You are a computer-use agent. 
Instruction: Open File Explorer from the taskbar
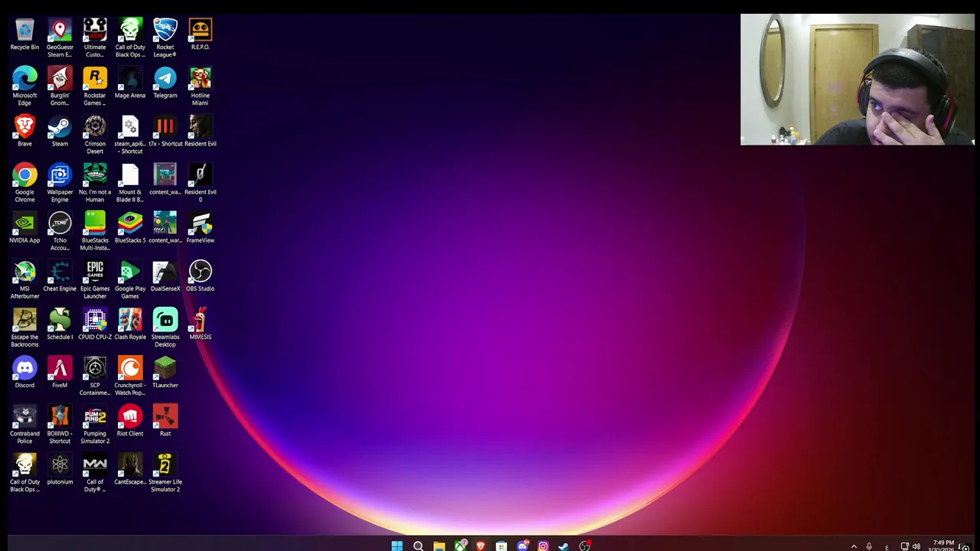click(439, 546)
